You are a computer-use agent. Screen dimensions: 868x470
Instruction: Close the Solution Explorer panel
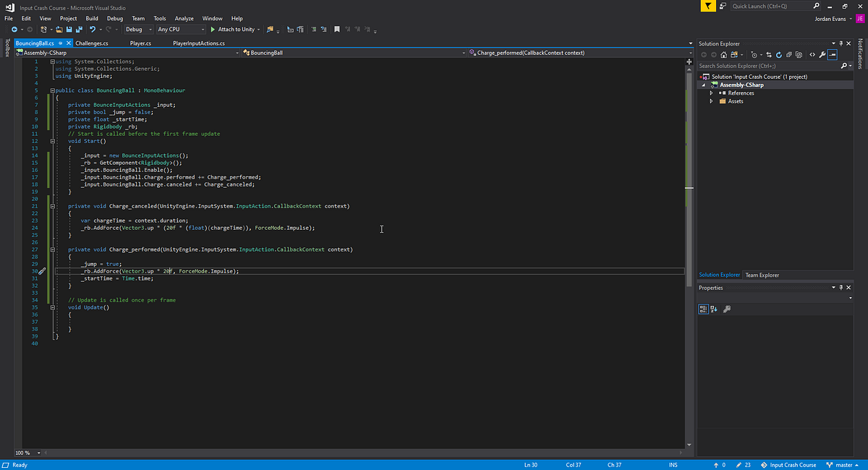(x=848, y=43)
